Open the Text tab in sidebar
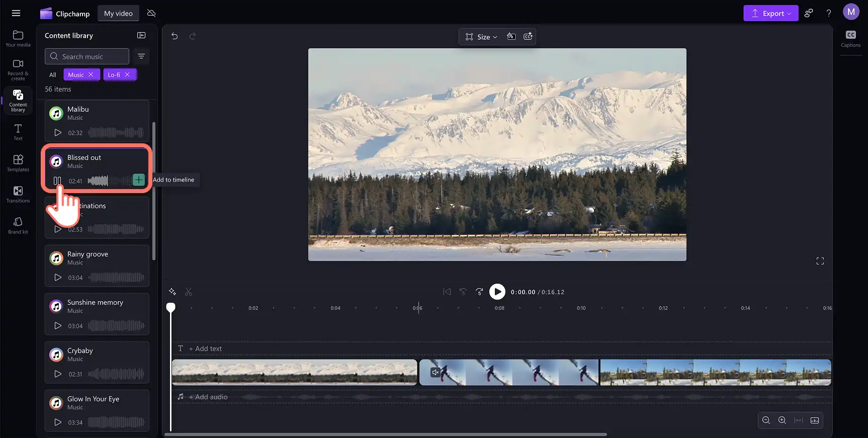 (18, 132)
